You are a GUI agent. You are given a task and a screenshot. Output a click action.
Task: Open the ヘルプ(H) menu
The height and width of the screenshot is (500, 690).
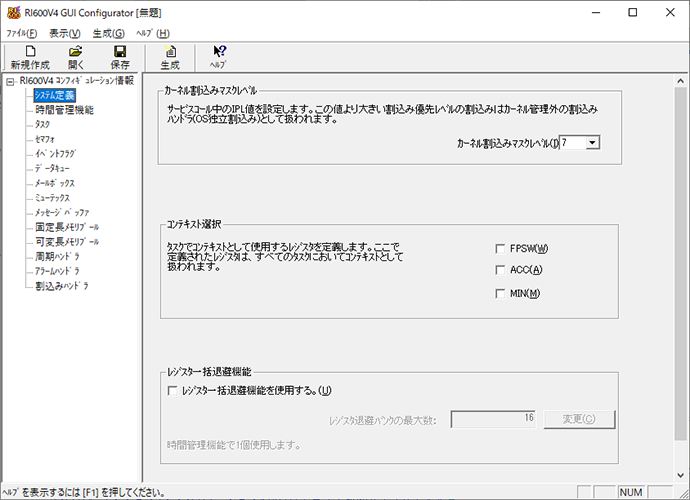pos(153,33)
